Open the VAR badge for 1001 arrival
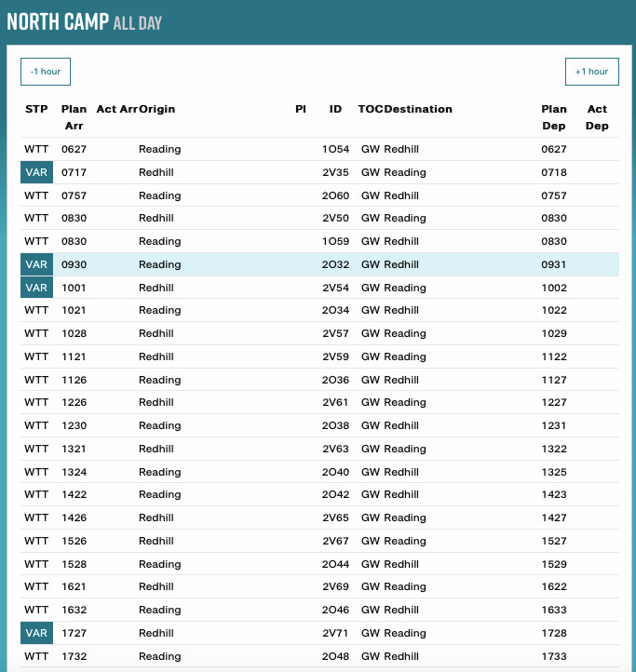 coord(36,288)
